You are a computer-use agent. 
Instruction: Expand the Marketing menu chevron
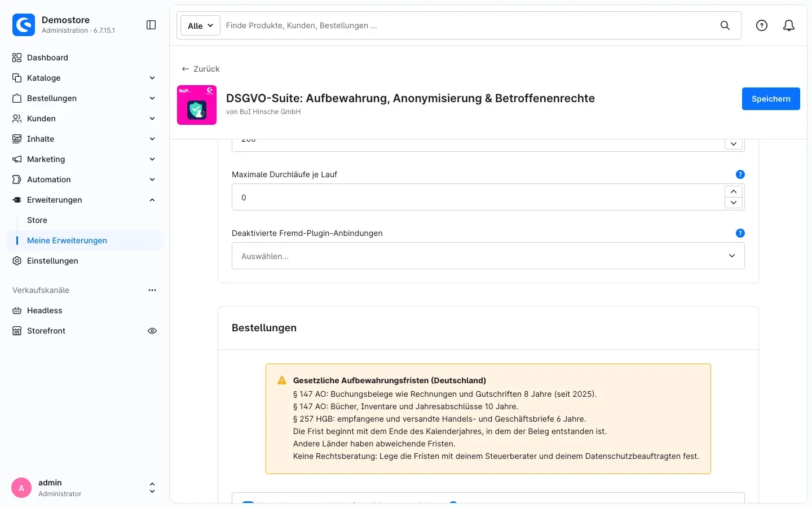click(x=152, y=159)
